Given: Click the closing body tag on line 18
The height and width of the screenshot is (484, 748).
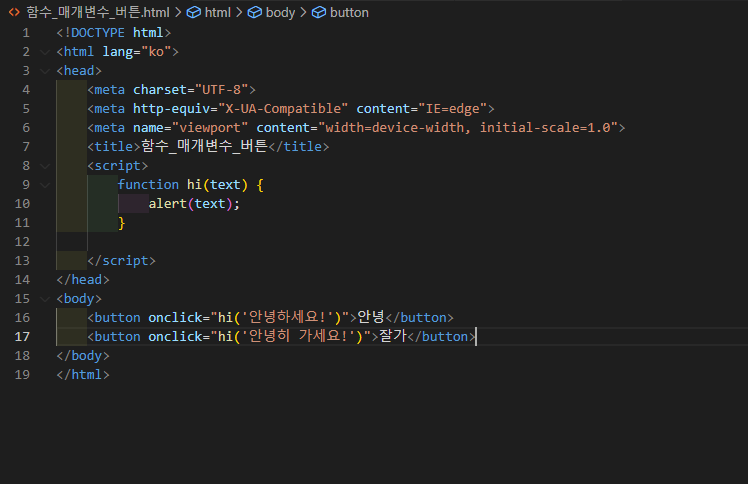Looking at the screenshot, I should pos(83,356).
